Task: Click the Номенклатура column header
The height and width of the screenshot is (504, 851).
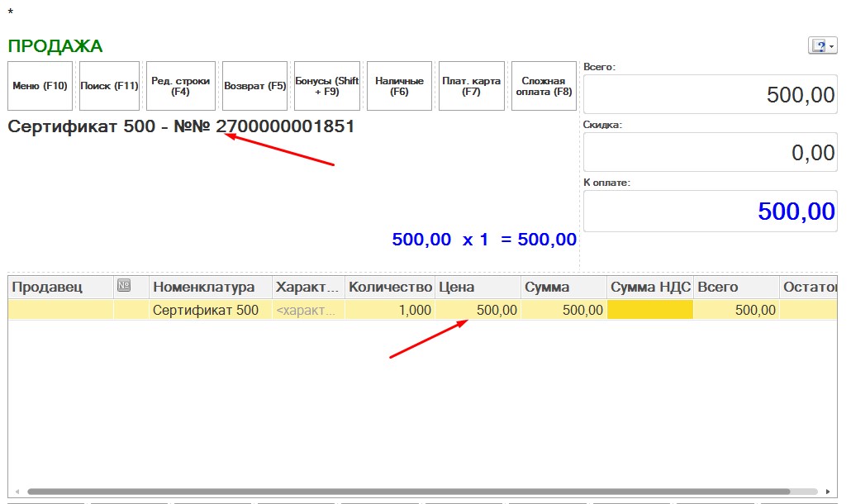Action: 210,287
